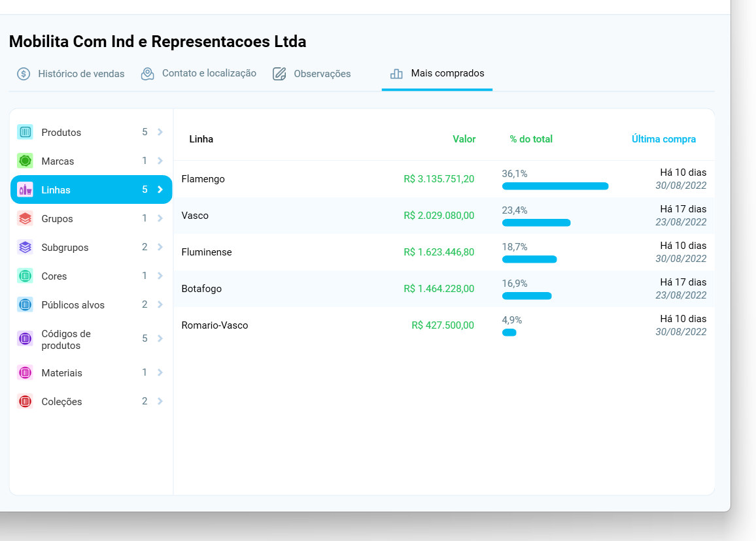This screenshot has width=756, height=541.
Task: Click the value R$ 427.500,00
Action: pos(443,325)
